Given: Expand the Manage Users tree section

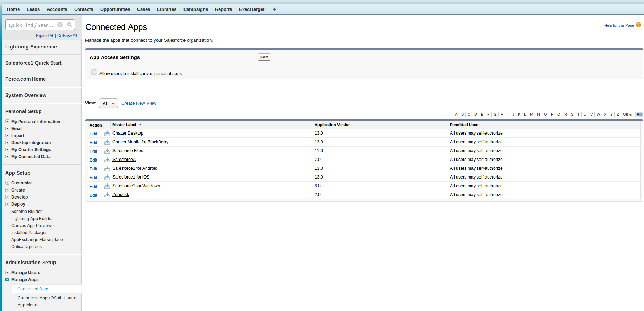Looking at the screenshot, I should pyautogui.click(x=7, y=273).
